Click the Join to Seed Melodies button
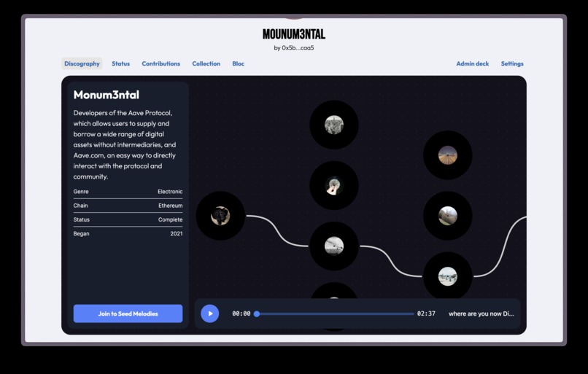The height and width of the screenshot is (374, 588). [128, 313]
